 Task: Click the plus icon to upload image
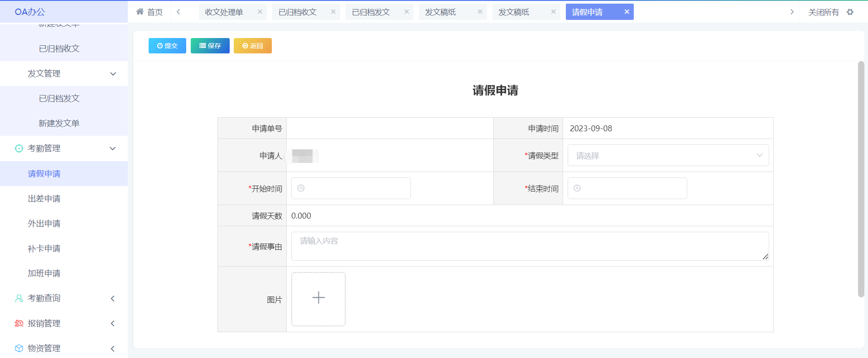pos(318,299)
